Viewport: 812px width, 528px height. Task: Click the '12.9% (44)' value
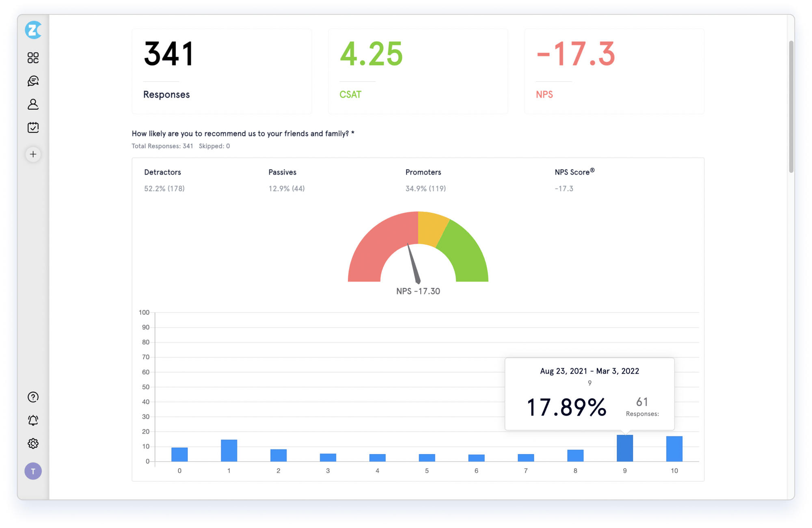tap(287, 188)
